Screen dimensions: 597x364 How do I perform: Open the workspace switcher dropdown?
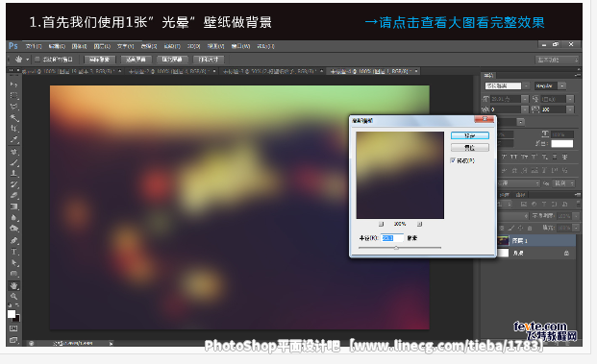[x=558, y=60]
